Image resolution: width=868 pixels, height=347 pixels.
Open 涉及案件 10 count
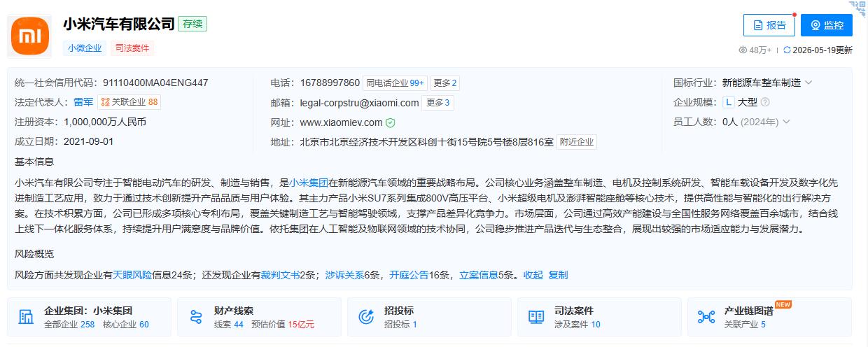pyautogui.click(x=577, y=325)
